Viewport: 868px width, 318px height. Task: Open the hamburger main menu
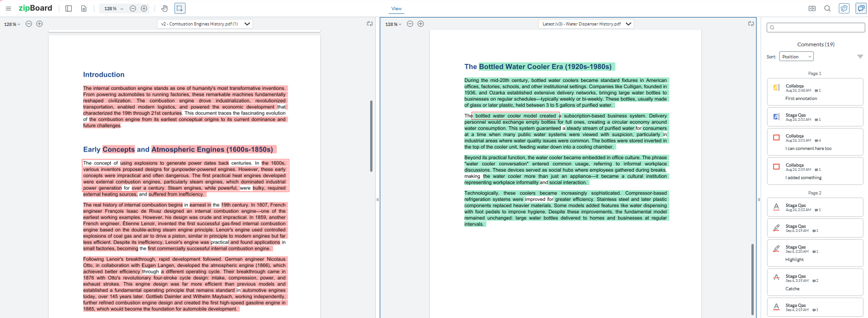pos(8,8)
